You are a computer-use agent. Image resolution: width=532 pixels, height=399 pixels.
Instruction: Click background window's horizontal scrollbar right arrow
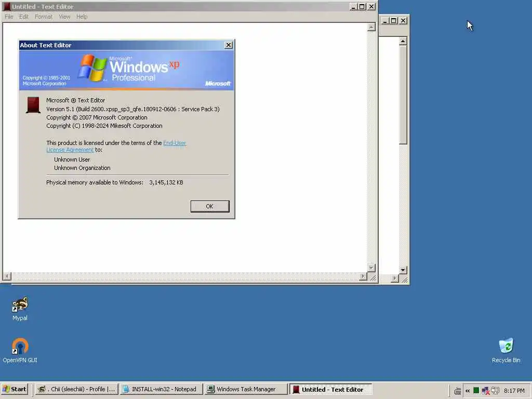(x=394, y=278)
